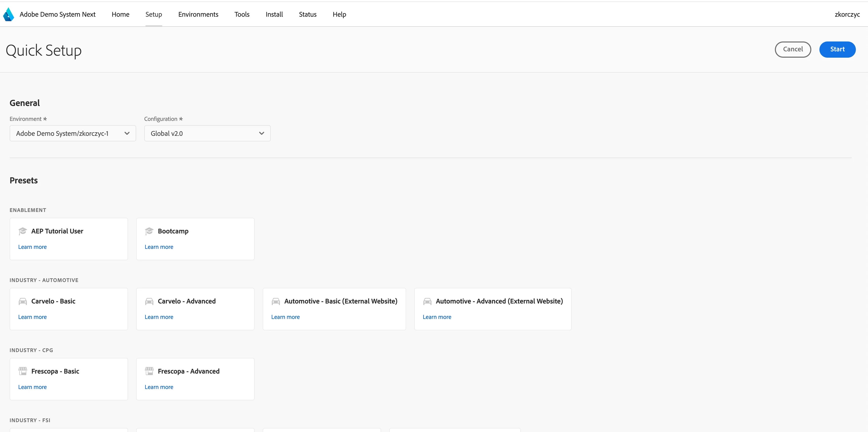Open Learn more link under Carvelo - Advanced
This screenshot has width=868, height=432.
[x=159, y=317]
